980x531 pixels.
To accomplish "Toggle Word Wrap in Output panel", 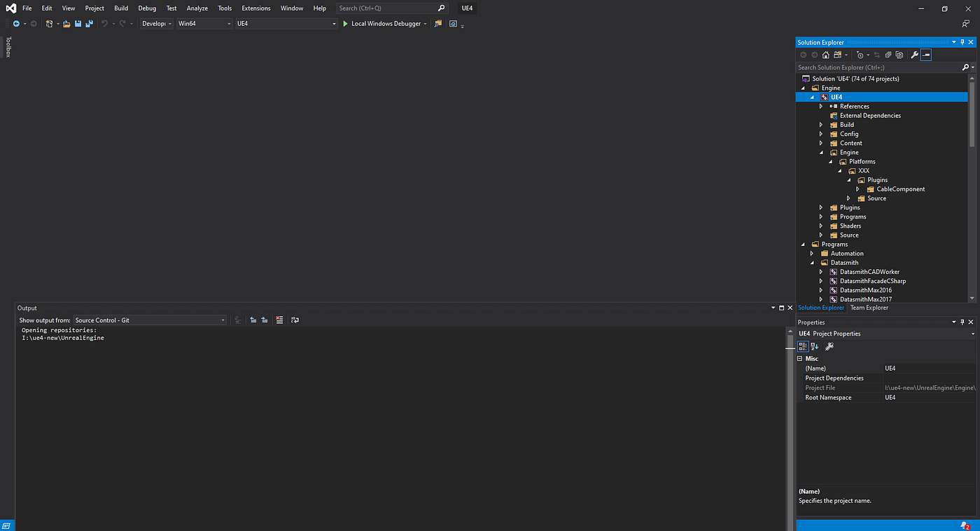I will tap(295, 320).
